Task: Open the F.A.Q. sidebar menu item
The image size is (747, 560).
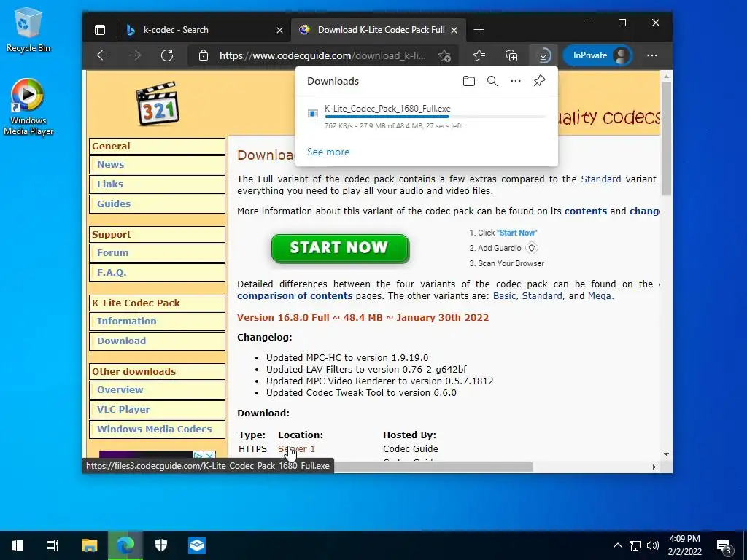Action: (x=157, y=273)
